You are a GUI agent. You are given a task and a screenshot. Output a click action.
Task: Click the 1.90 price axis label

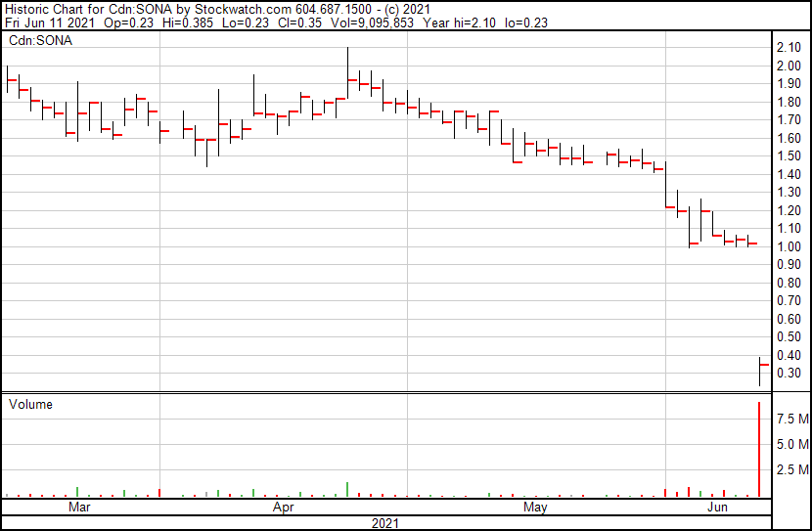click(789, 84)
